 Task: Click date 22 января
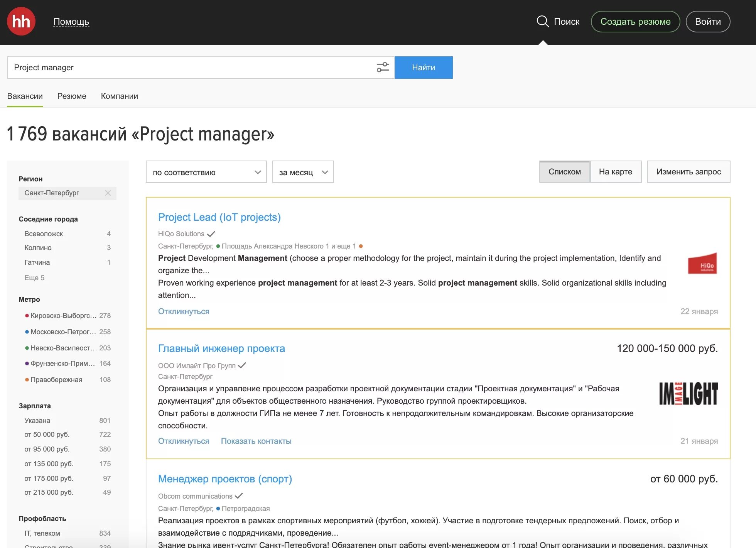coord(699,311)
